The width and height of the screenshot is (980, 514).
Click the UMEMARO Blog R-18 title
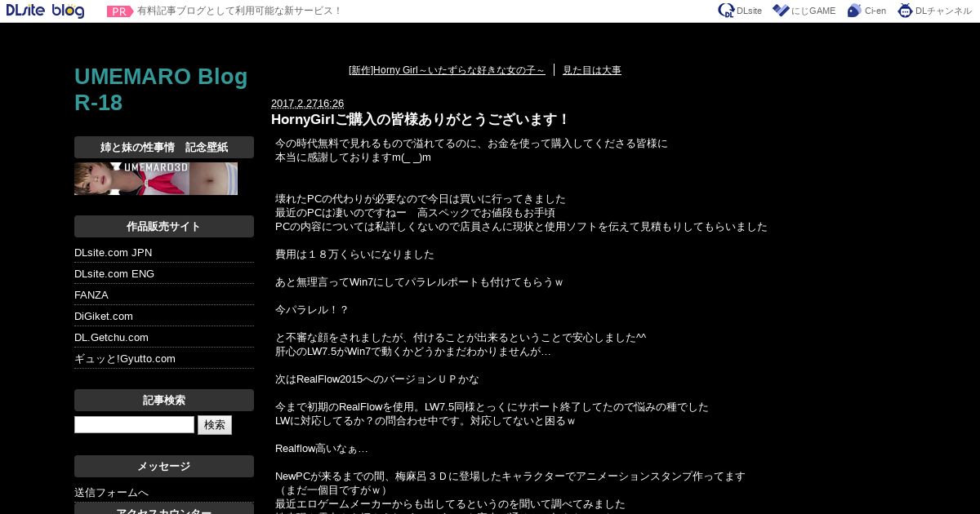tap(161, 90)
